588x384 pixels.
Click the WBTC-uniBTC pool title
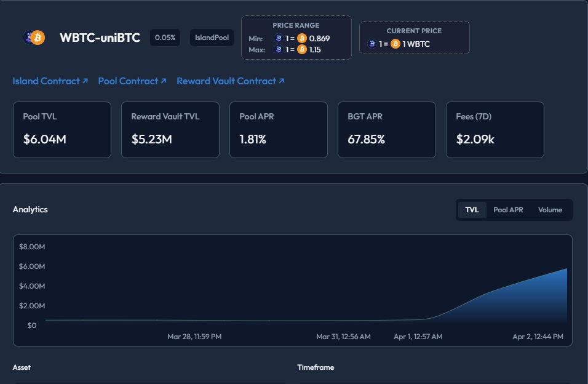tap(100, 38)
